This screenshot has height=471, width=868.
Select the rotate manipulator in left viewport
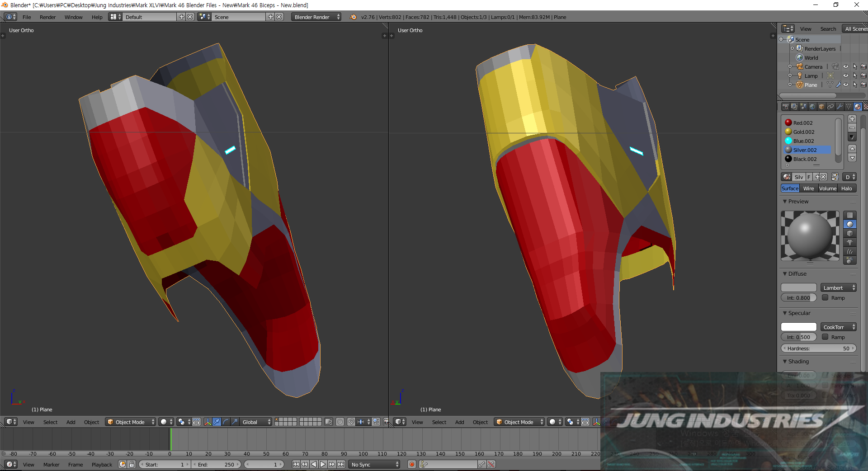click(x=226, y=422)
